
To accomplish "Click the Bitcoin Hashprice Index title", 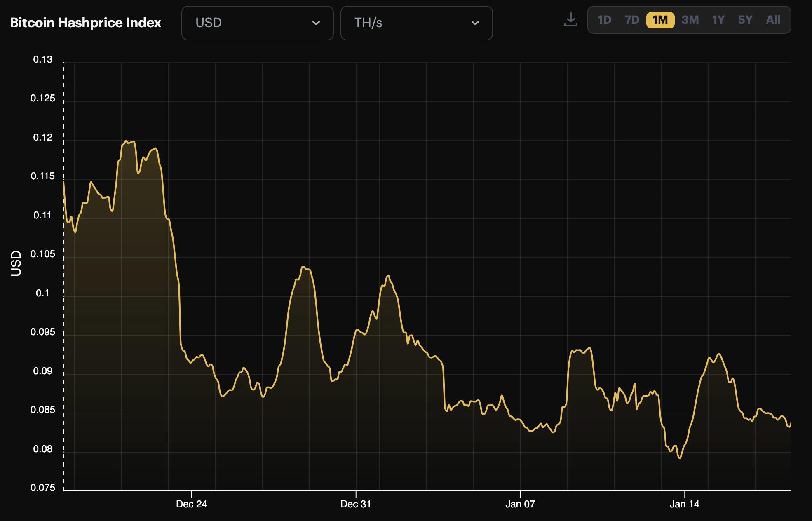I will pos(86,23).
